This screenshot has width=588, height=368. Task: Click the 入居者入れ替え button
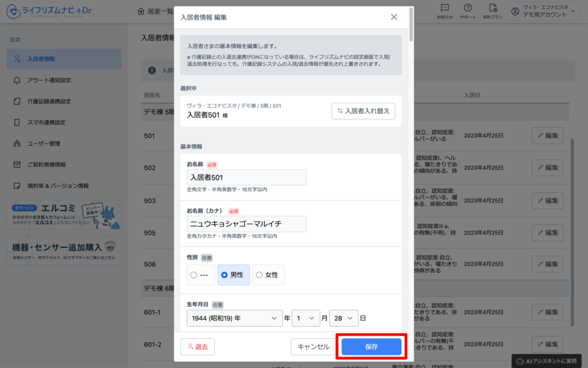(363, 111)
